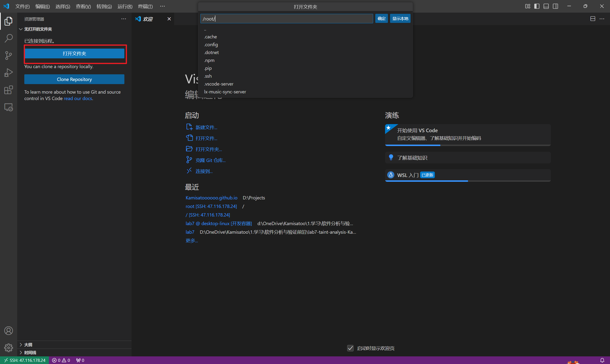610x364 pixels.
Task: Click the VS Code logo in title bar
Action: [x=6, y=6]
